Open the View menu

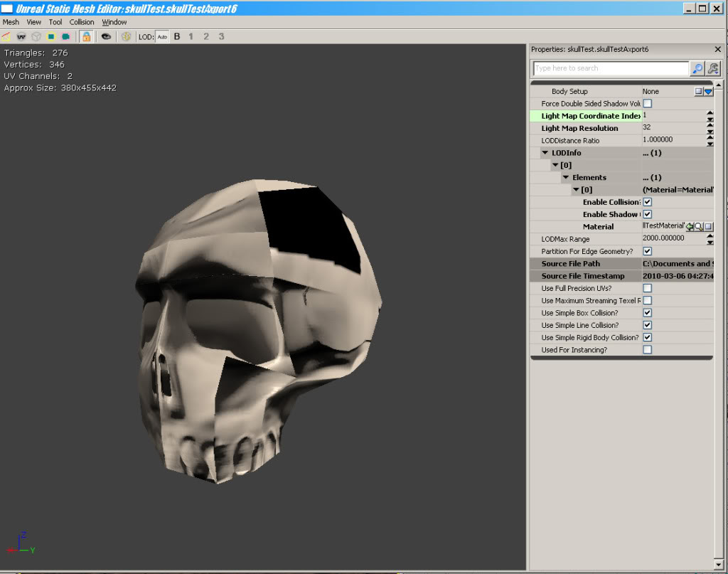[x=34, y=22]
